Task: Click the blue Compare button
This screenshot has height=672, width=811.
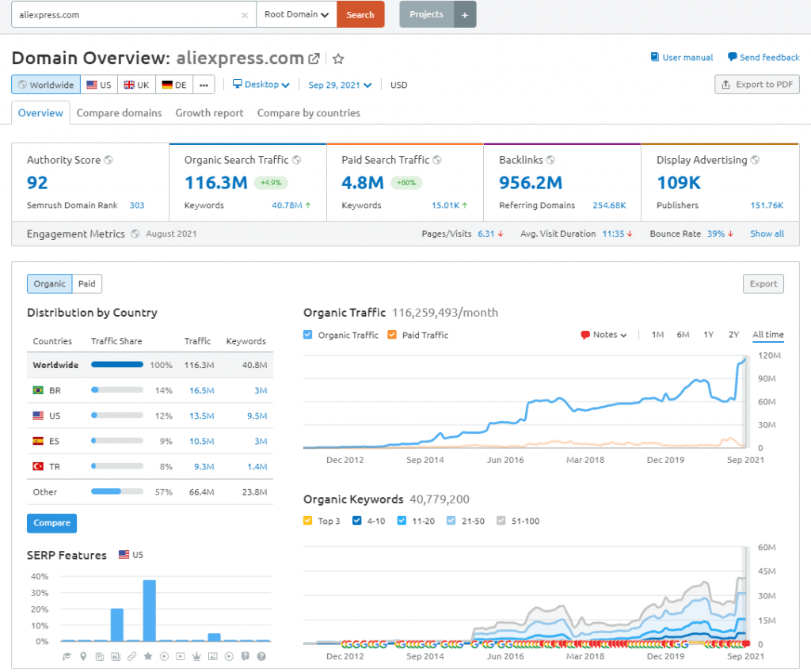Action: (x=51, y=523)
